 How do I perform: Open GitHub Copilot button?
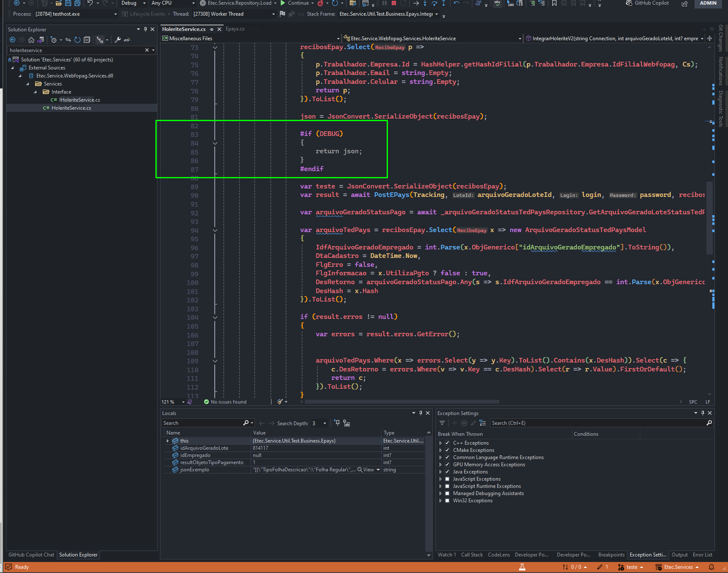(x=647, y=3)
